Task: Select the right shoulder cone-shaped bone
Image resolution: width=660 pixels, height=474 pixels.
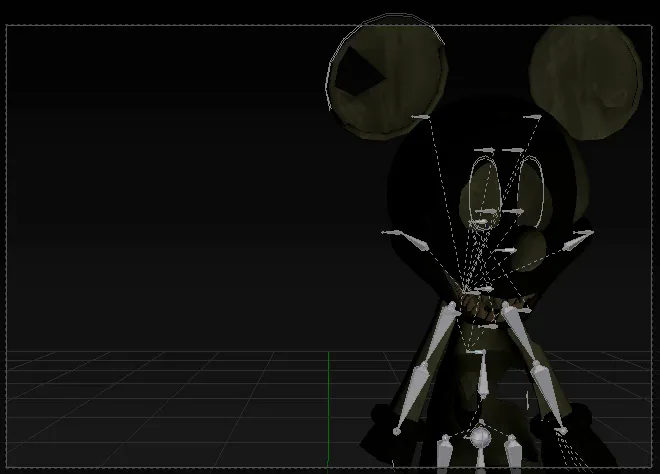Action: (x=578, y=240)
